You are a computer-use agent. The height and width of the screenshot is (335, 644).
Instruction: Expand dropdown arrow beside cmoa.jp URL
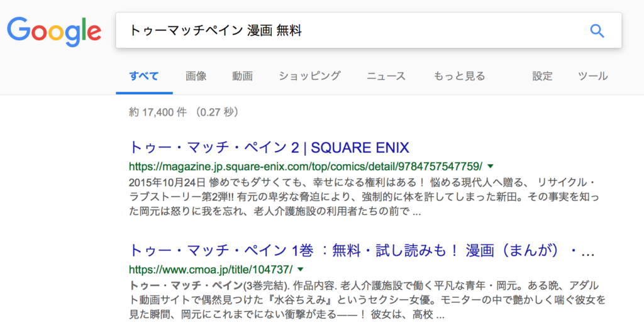(x=301, y=269)
